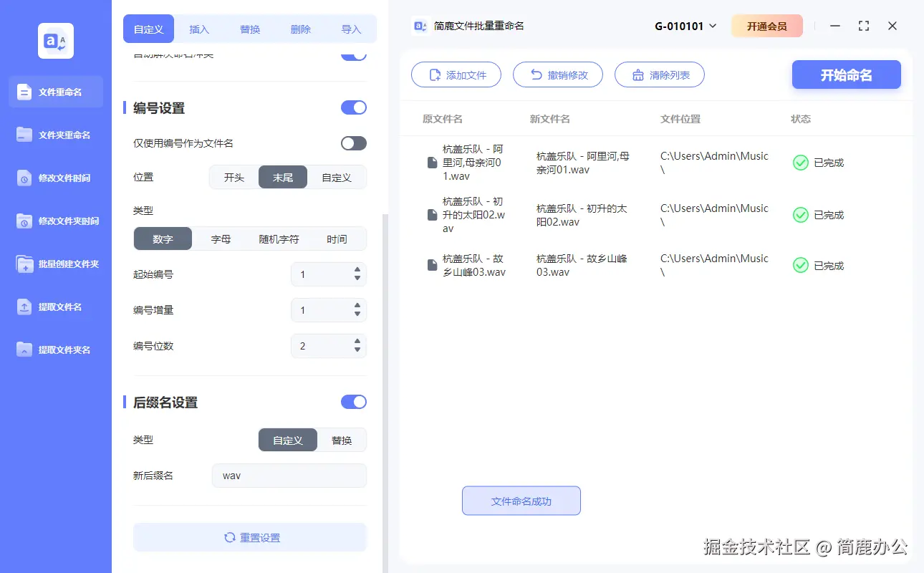Viewport: 924px width, 573px height.
Task: Set numbering position to 开头
Action: pos(234,177)
